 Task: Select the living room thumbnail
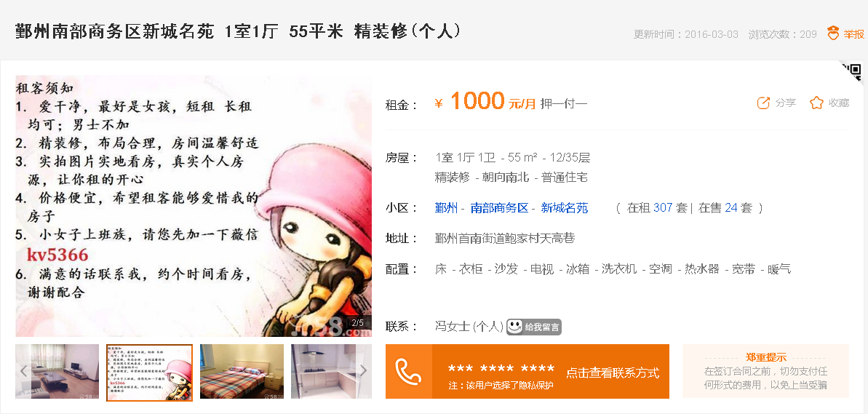click(57, 371)
